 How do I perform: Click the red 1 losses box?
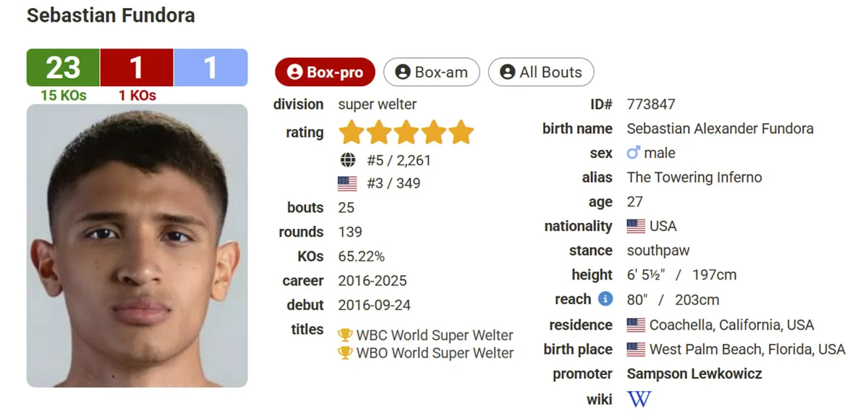(137, 67)
